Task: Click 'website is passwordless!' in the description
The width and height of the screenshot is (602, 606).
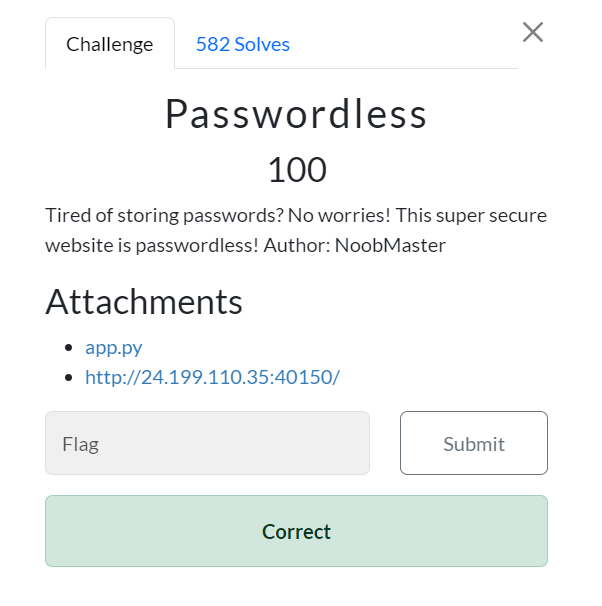Action: (152, 244)
